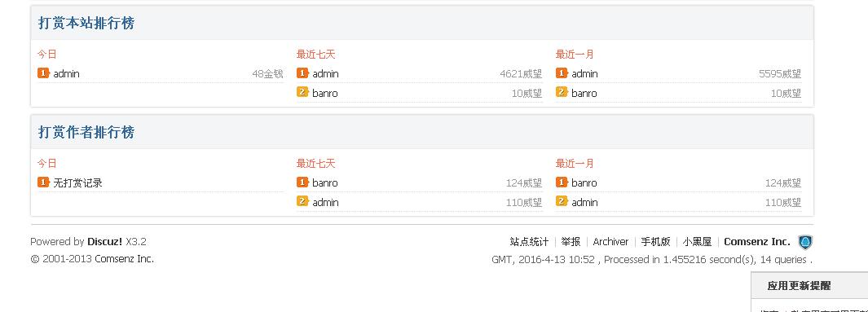Click the Comsenz Inc. bold footer link

(x=756, y=242)
